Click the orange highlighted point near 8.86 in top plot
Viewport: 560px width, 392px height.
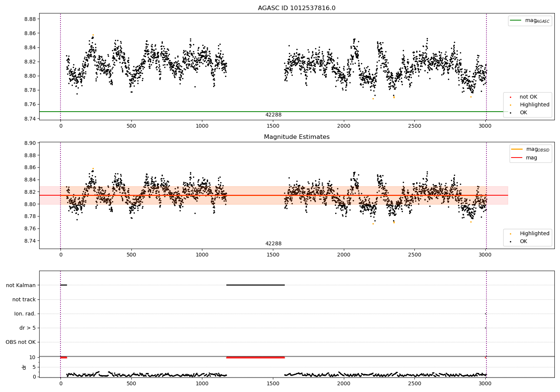[93, 35]
